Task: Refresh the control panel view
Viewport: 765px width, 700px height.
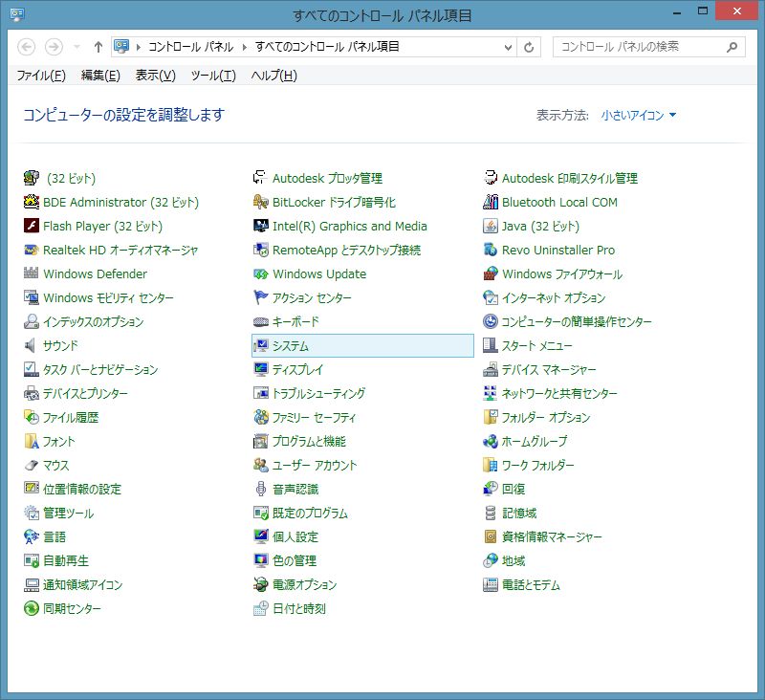Action: 529,47
